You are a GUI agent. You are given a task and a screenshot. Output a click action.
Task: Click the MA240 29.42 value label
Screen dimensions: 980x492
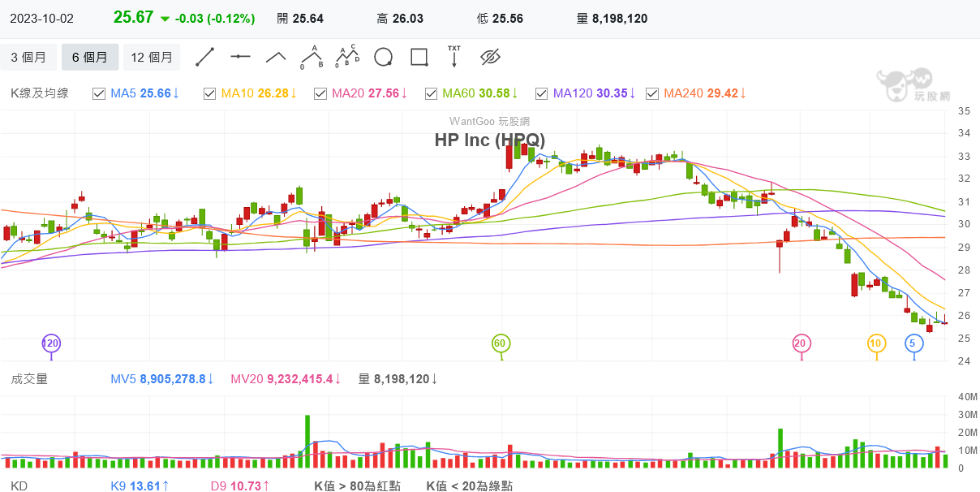pyautogui.click(x=704, y=93)
